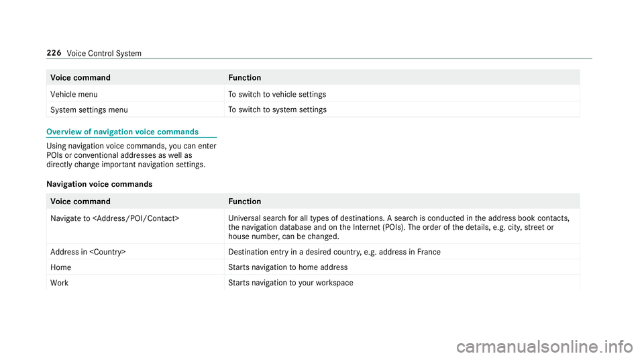Click the 'Overview of navigation voice commands' heading
The width and height of the screenshot is (644, 358).
[x=122, y=132]
